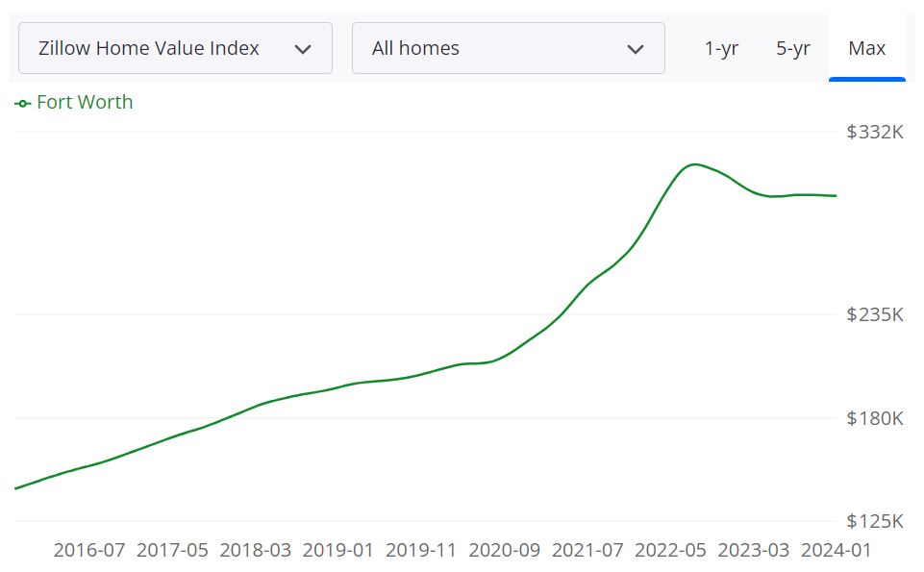
Task: Click the chevron next to Zillow Home Value Index
Action: (x=302, y=49)
